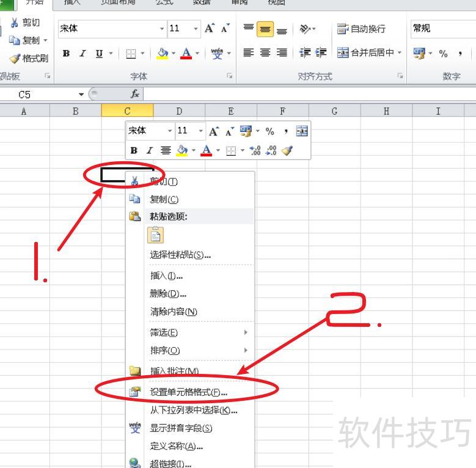
Task: Choose 设置单元格格式(F)... from context menu
Action: pos(189,392)
